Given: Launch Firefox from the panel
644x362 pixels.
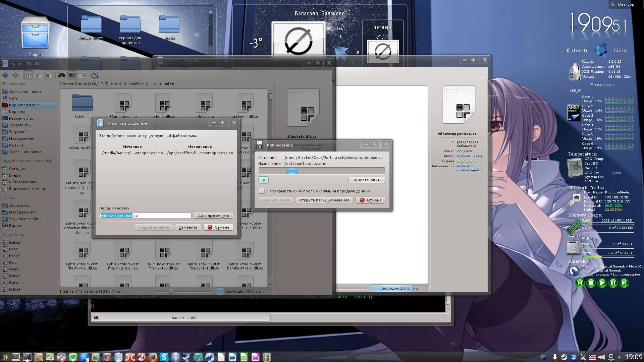Looking at the screenshot, I should (x=153, y=357).
